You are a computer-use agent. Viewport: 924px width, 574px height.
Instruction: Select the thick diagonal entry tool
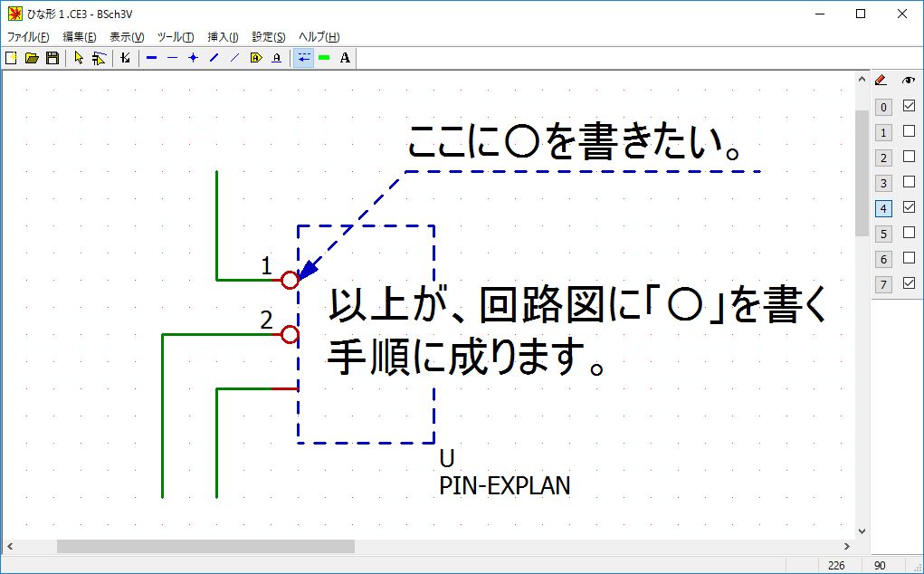click(x=214, y=58)
